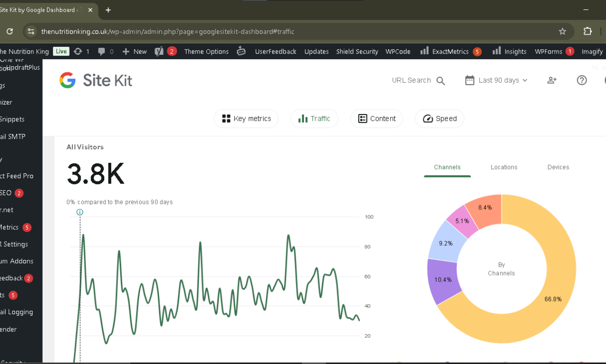This screenshot has height=364, width=606.
Task: Click the 3.8K all visitors figure
Action: [x=95, y=174]
